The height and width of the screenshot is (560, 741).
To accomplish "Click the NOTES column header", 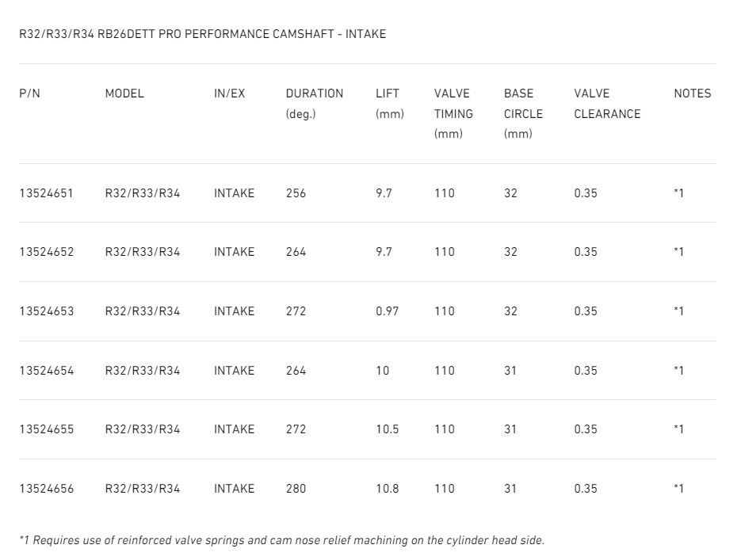I will (693, 93).
